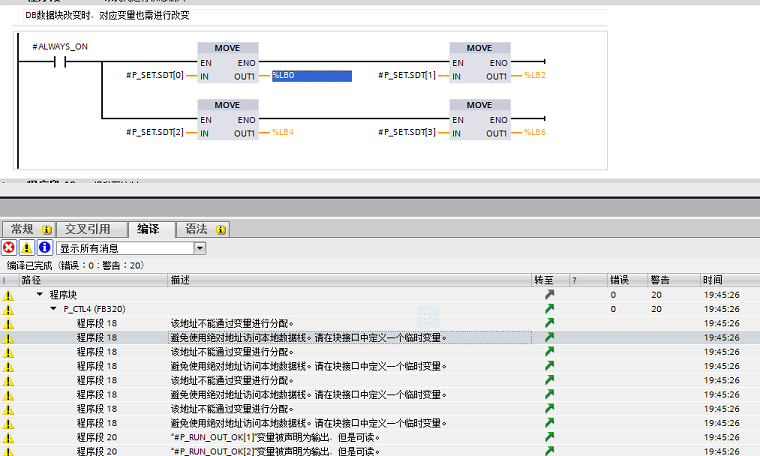
Task: Click the 警告 column header
Action: (674, 280)
